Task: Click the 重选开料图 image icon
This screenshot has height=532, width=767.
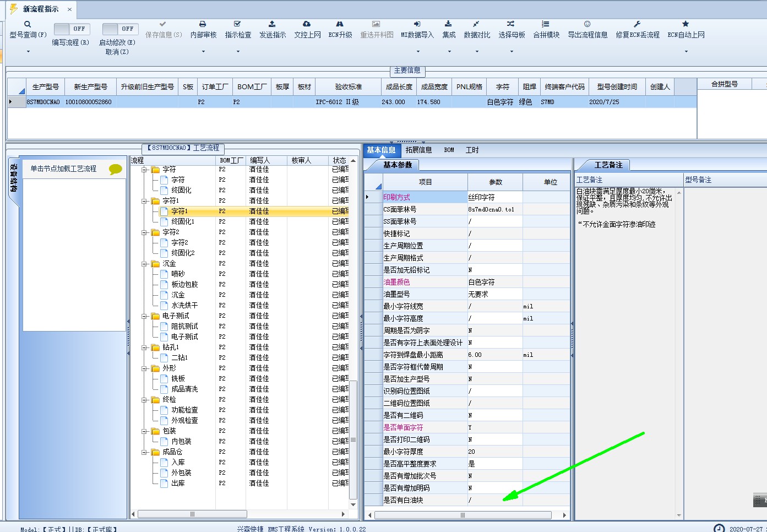Action: 376,24
